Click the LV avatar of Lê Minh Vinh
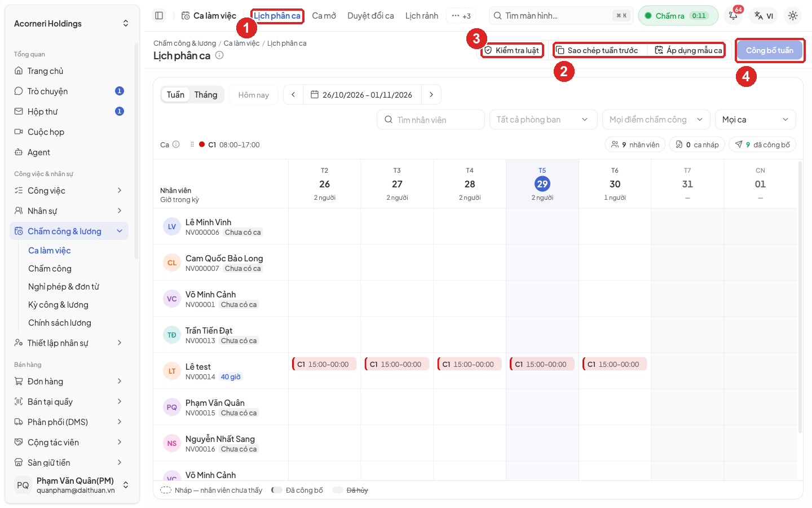 tap(172, 227)
